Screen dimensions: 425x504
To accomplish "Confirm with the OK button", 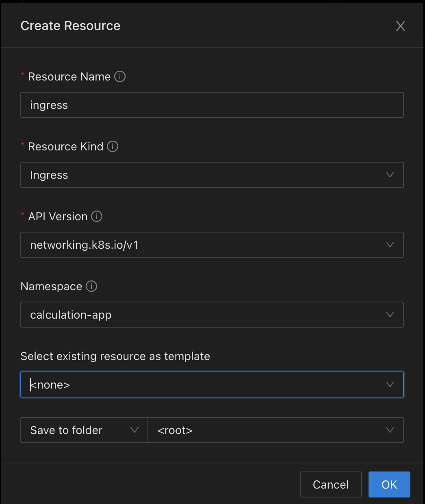I will pyautogui.click(x=389, y=484).
